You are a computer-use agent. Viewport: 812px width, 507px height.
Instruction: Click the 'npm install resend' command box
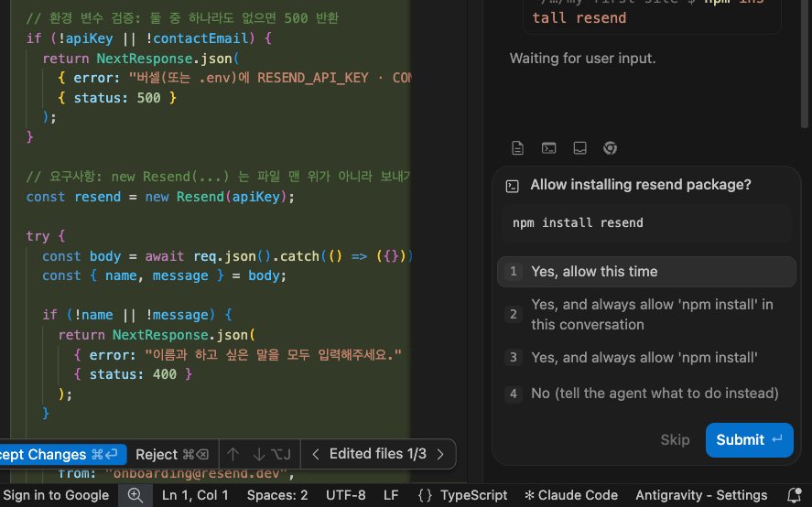(x=646, y=223)
